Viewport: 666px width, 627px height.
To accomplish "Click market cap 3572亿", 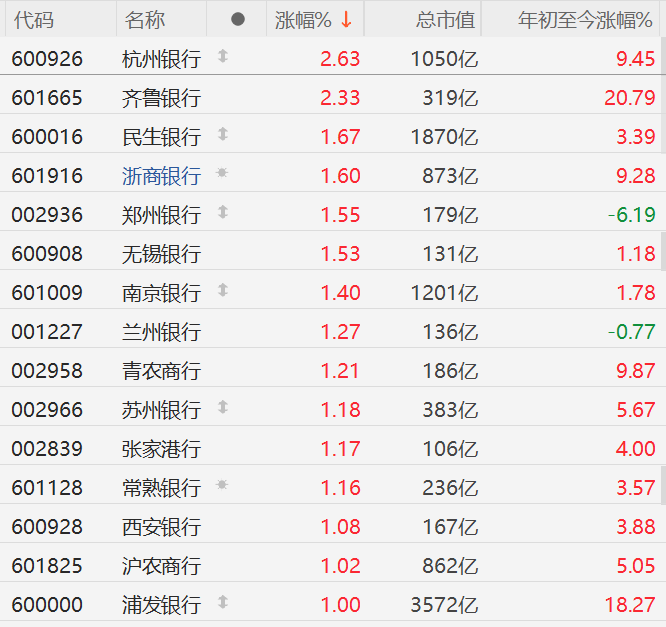I will click(444, 605).
